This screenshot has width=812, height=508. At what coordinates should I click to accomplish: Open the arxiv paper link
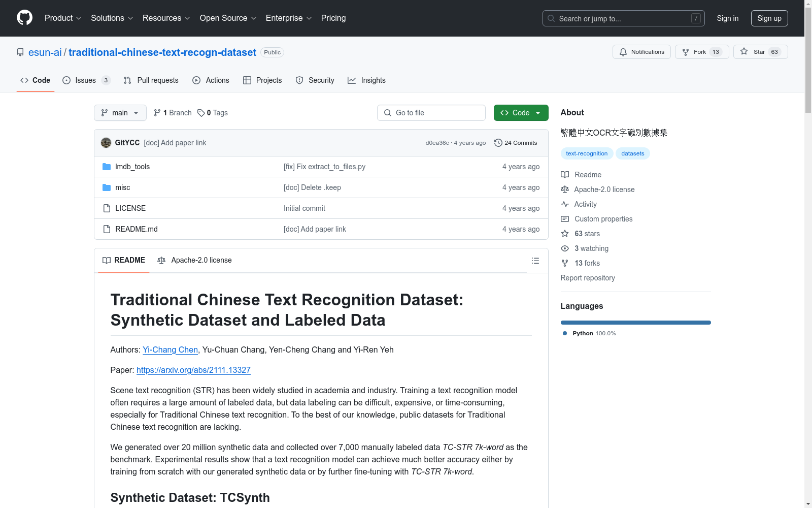click(x=193, y=370)
